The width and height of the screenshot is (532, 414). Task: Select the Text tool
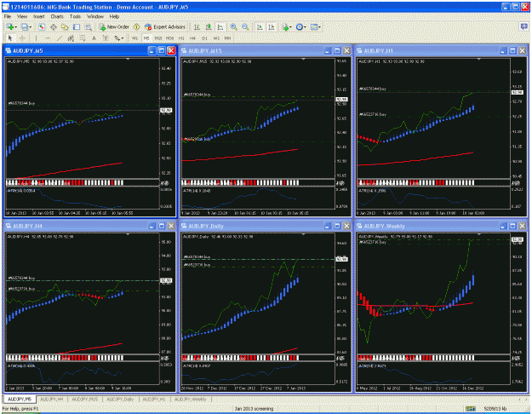(94, 38)
